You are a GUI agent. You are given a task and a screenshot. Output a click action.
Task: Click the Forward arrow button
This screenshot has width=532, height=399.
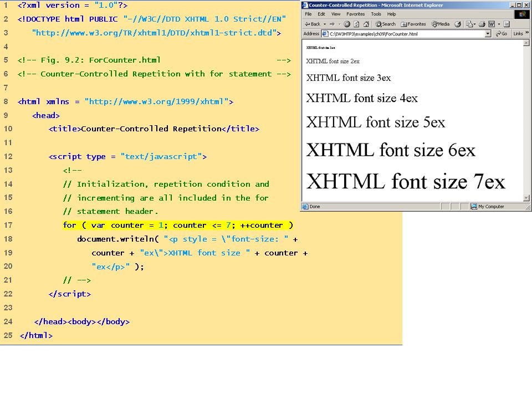(332, 24)
